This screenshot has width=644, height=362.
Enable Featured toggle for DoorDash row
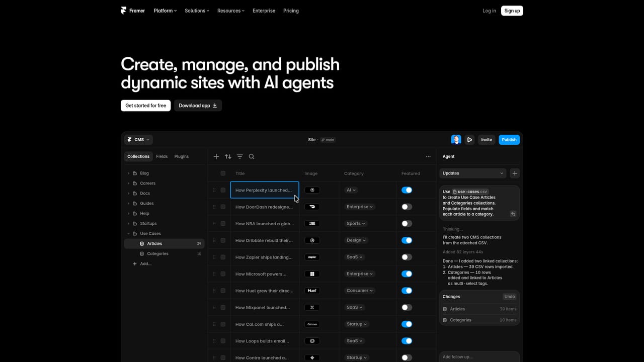[x=407, y=207]
